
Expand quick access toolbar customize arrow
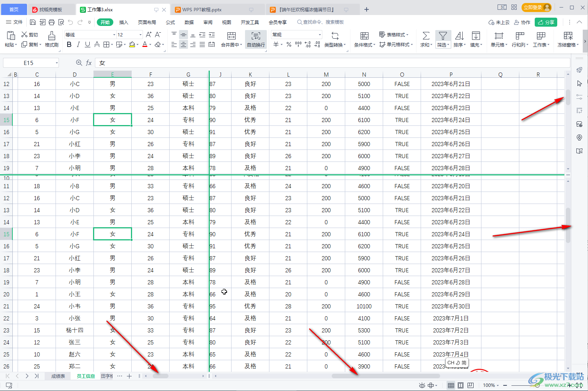[89, 22]
